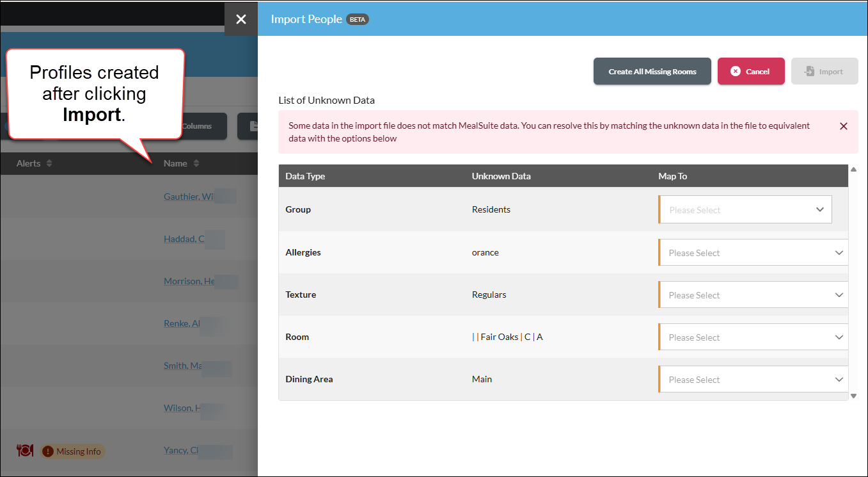Open the Gauthier profile link
Screen dimensions: 868x477
[x=189, y=197]
